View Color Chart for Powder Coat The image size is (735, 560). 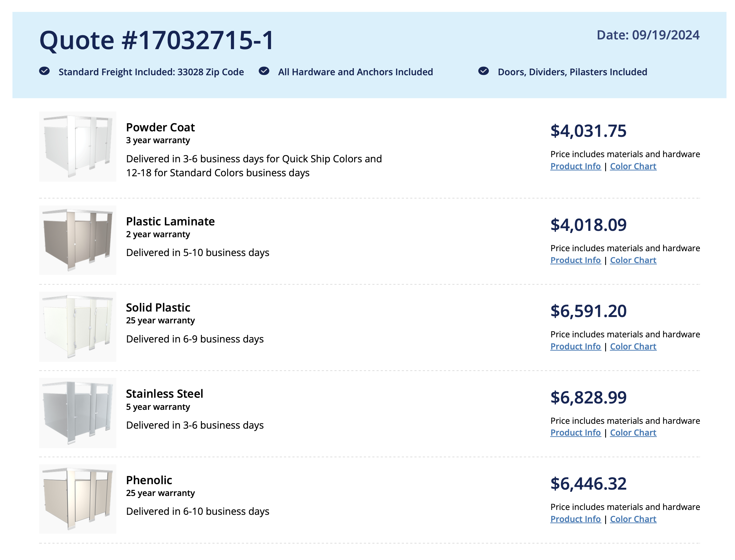point(633,166)
